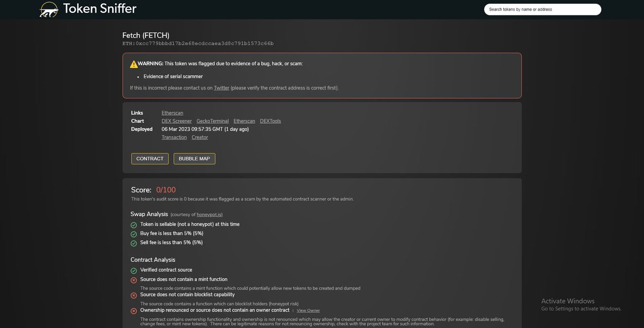Click green check icon beside 'Verified contract source'
Image resolution: width=644 pixels, height=328 pixels.
coord(134,271)
